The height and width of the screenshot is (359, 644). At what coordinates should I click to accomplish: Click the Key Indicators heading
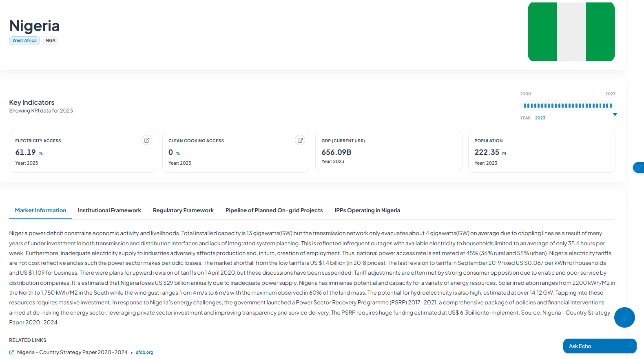click(32, 102)
